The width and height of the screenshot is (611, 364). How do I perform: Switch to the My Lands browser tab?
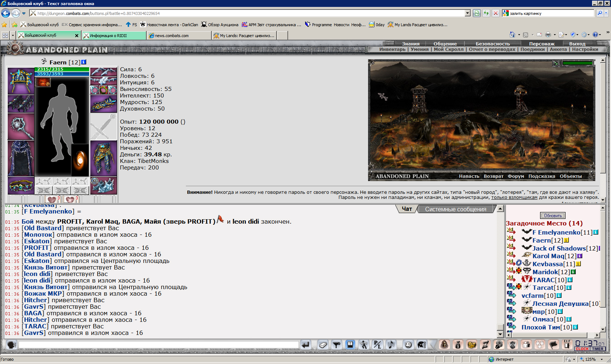[244, 36]
